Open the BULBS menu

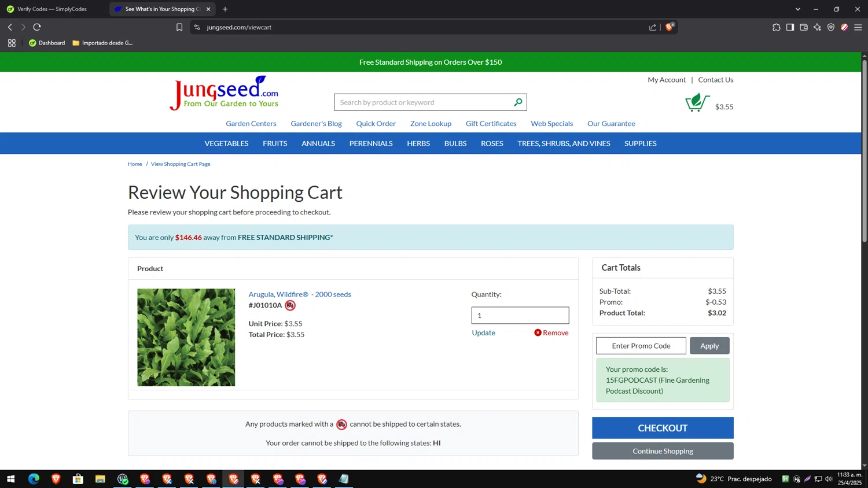click(x=455, y=143)
